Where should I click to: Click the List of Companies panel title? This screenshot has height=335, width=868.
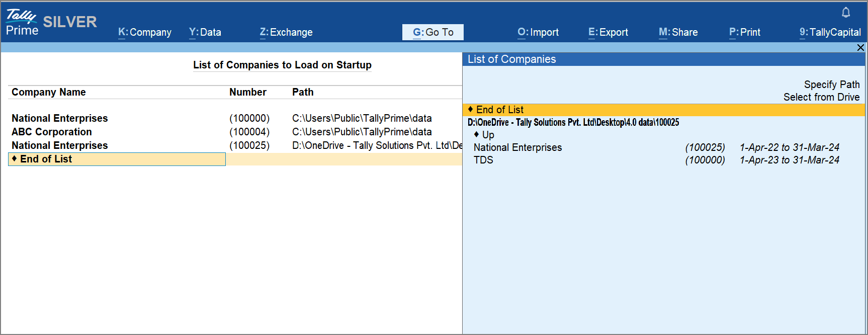click(x=512, y=59)
